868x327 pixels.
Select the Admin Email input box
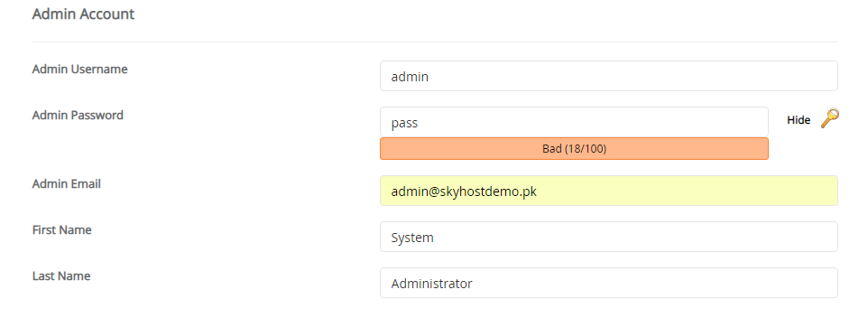coord(608,192)
